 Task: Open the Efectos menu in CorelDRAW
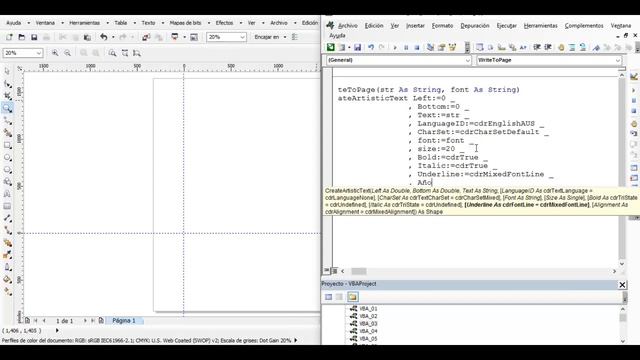click(x=224, y=23)
